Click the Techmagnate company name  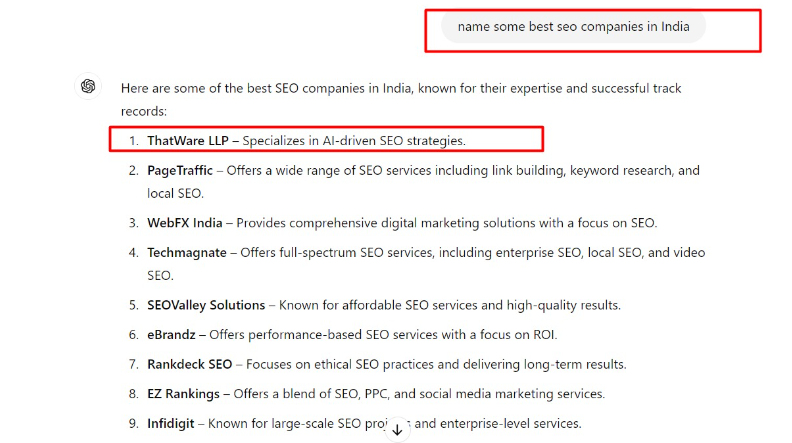(187, 253)
